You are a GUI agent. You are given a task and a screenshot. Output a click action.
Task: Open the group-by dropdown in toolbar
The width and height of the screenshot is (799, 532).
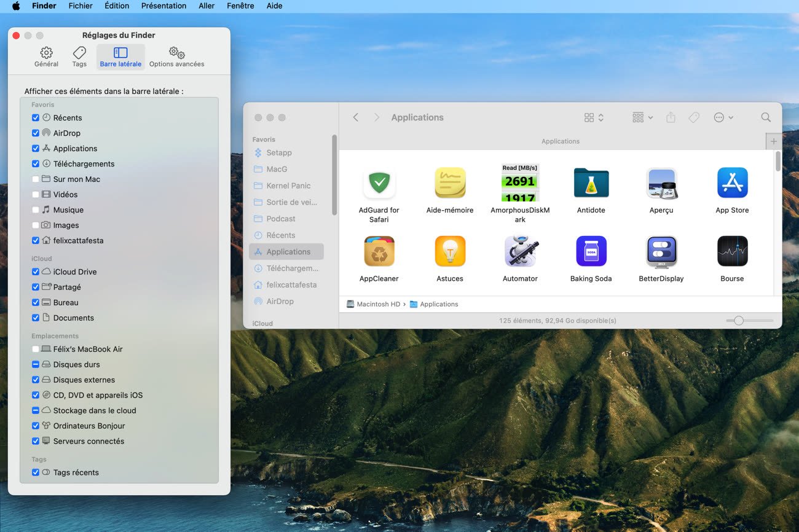coord(642,117)
